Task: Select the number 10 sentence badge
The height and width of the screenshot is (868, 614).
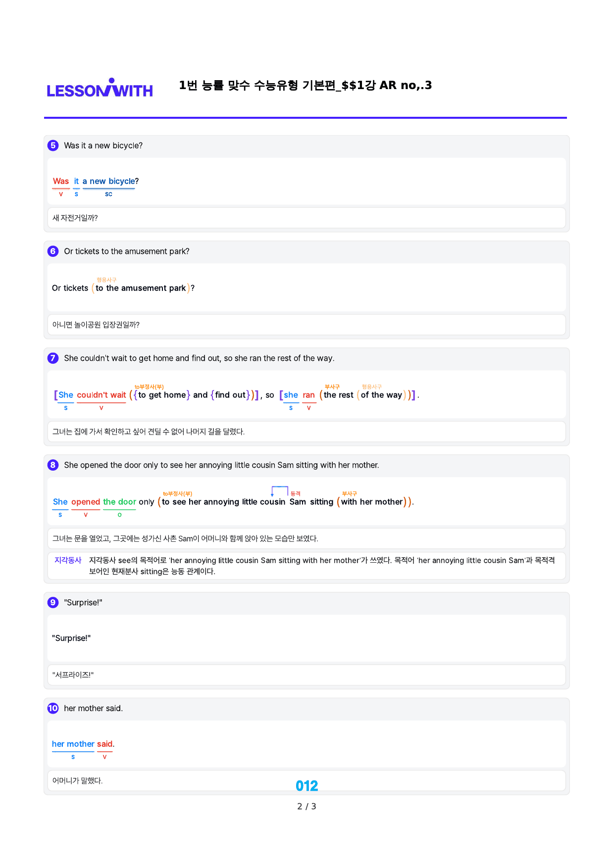Action: tap(53, 709)
